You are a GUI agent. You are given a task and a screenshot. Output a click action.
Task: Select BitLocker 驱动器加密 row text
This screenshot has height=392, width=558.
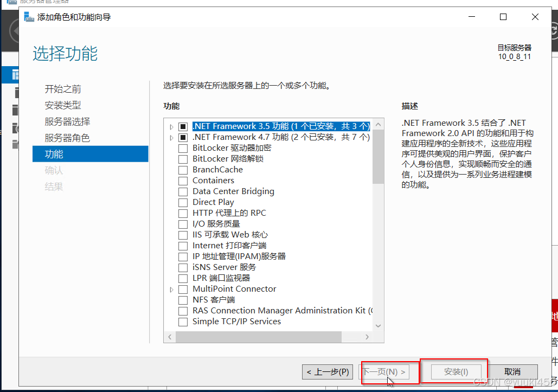pyautogui.click(x=232, y=148)
